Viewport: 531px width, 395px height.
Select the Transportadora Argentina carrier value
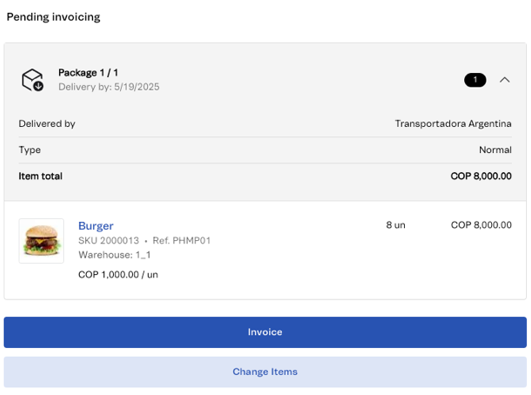[453, 124]
